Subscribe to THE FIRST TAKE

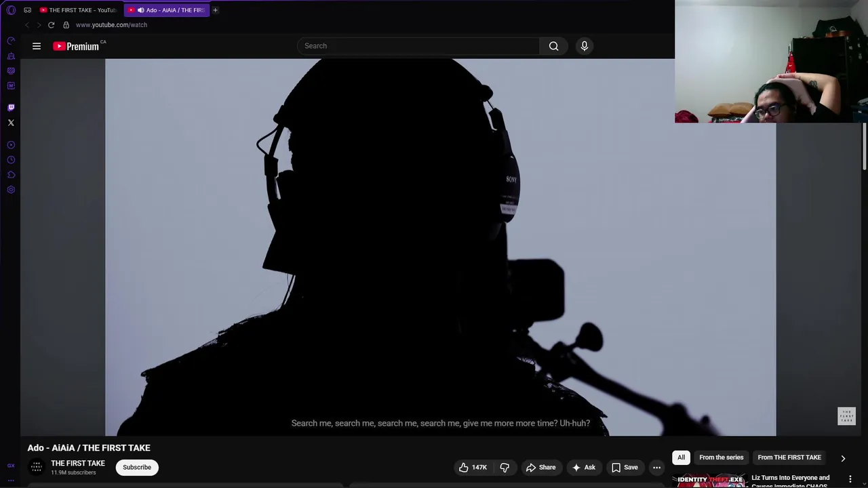tap(137, 468)
